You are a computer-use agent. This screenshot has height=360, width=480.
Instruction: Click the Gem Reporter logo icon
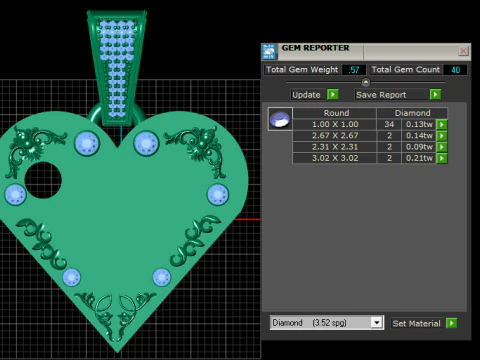click(269, 52)
